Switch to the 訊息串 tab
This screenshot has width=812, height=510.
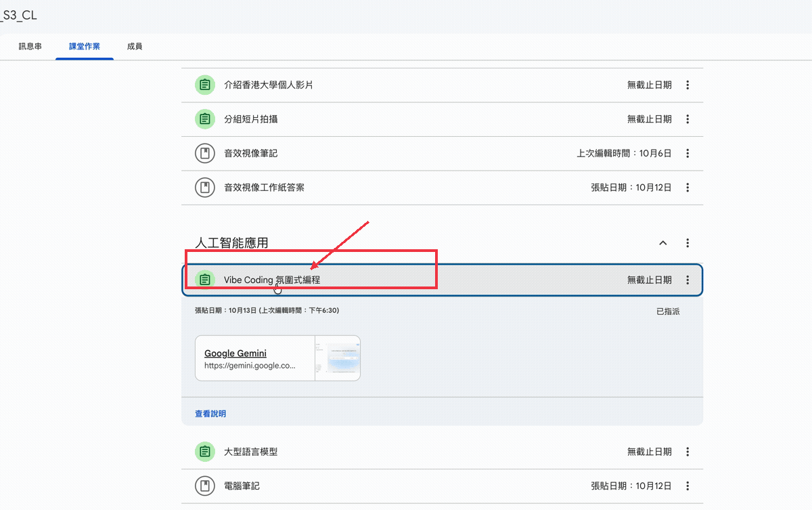[x=30, y=47]
